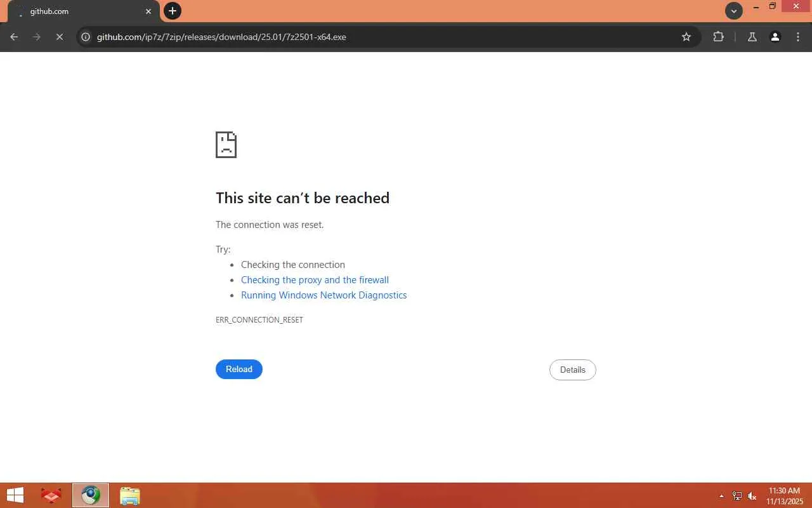Open a new tab with plus button

pyautogui.click(x=173, y=11)
